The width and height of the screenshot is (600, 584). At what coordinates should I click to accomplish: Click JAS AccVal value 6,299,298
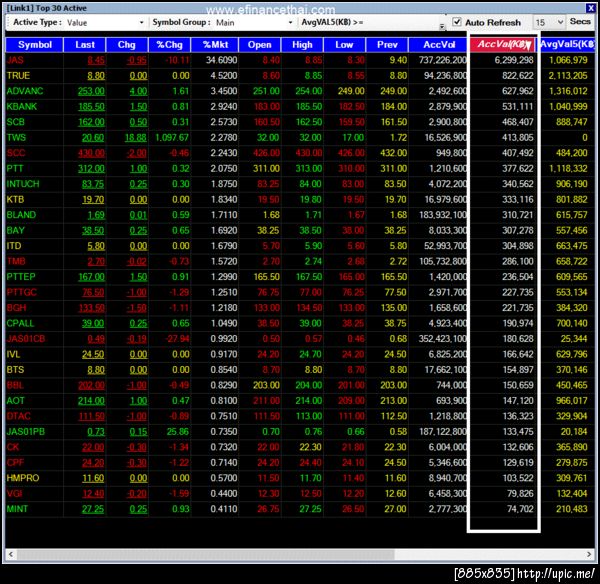[x=514, y=60]
